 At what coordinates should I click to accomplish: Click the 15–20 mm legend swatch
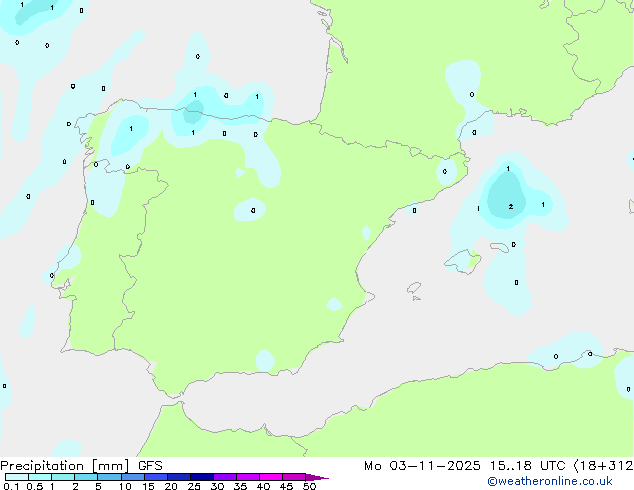[155, 477]
